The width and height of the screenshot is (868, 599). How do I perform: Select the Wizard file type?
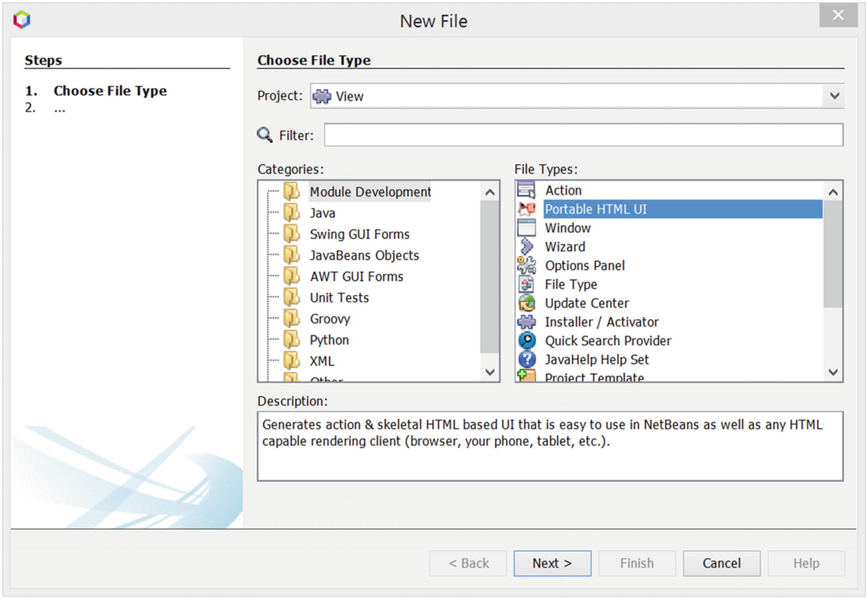565,246
